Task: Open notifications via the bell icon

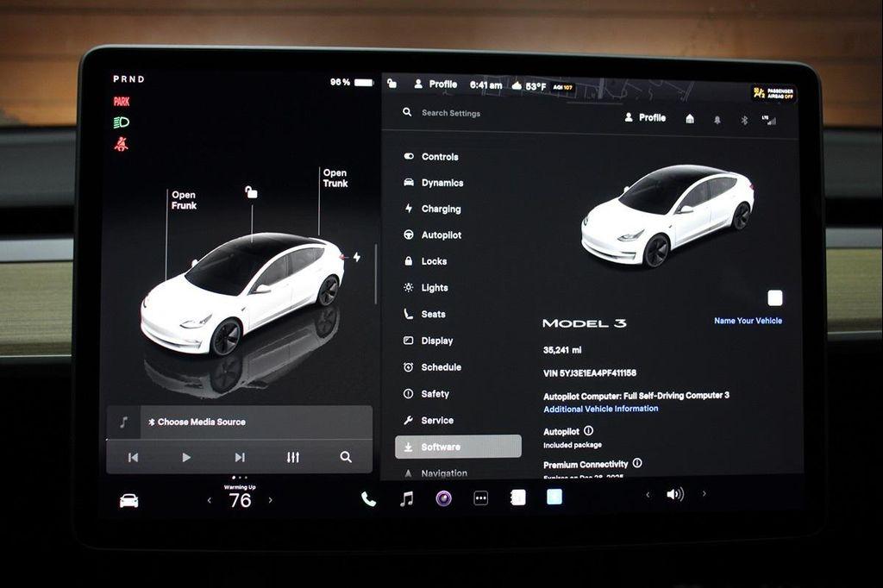Action: (717, 118)
